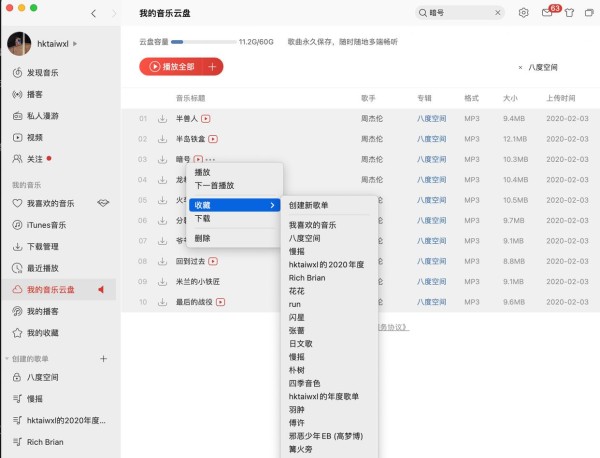Download song 03 暗号
The height and width of the screenshot is (458, 600).
(x=162, y=159)
